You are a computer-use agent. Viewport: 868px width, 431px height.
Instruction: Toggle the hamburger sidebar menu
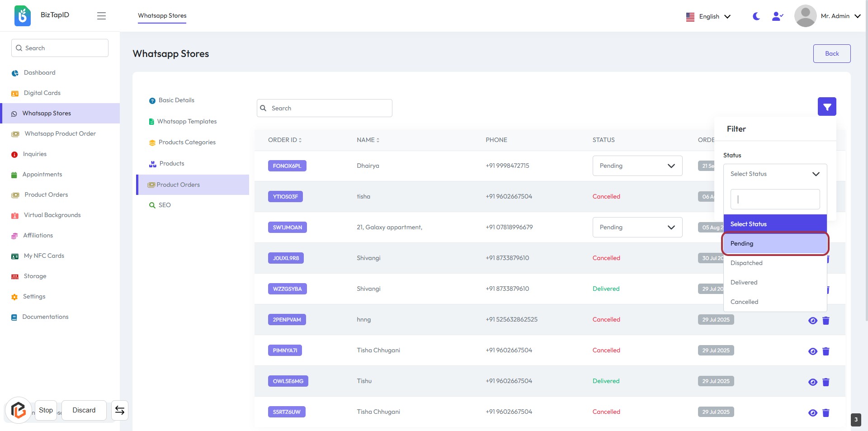point(101,16)
